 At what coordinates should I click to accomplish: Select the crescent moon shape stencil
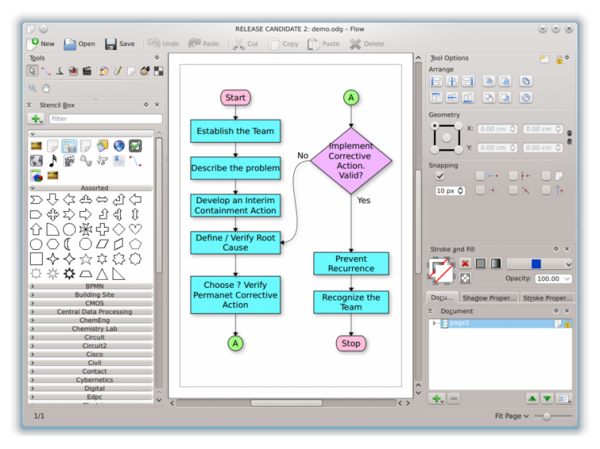68,244
